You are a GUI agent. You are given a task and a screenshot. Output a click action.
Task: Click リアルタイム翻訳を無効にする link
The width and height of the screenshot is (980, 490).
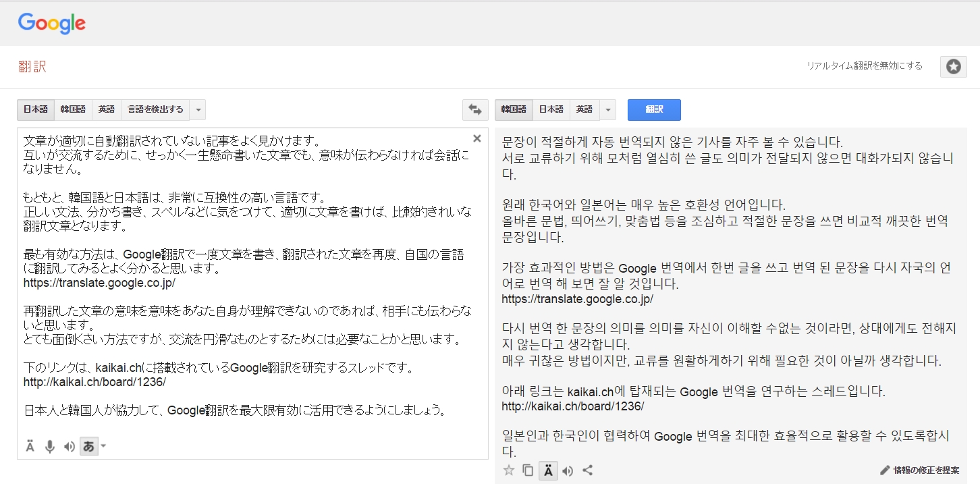pos(864,66)
